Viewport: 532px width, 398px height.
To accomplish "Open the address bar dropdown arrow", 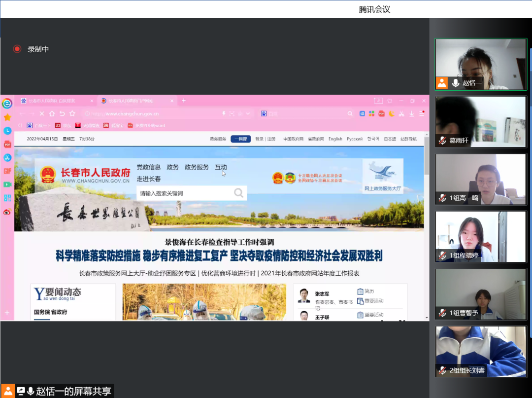I will (247, 113).
